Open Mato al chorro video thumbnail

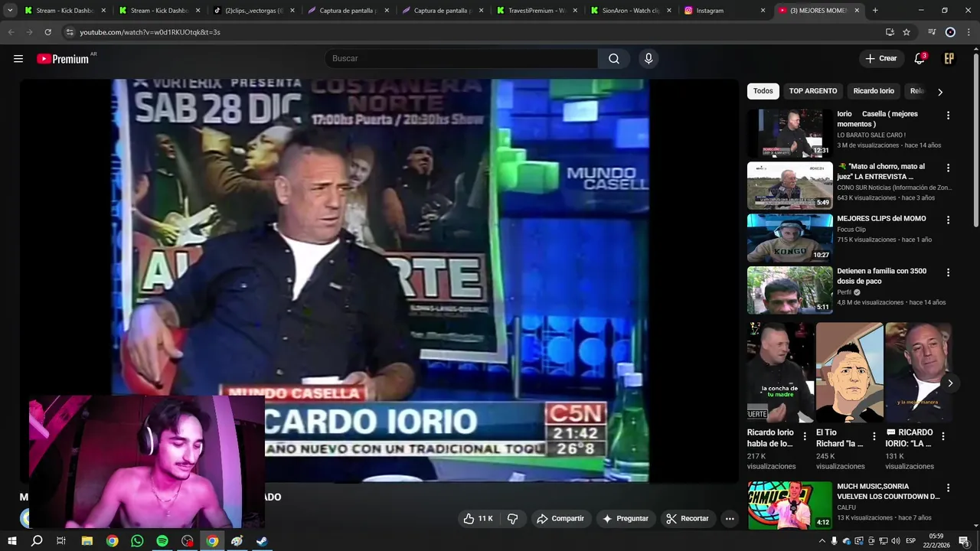[x=789, y=186]
